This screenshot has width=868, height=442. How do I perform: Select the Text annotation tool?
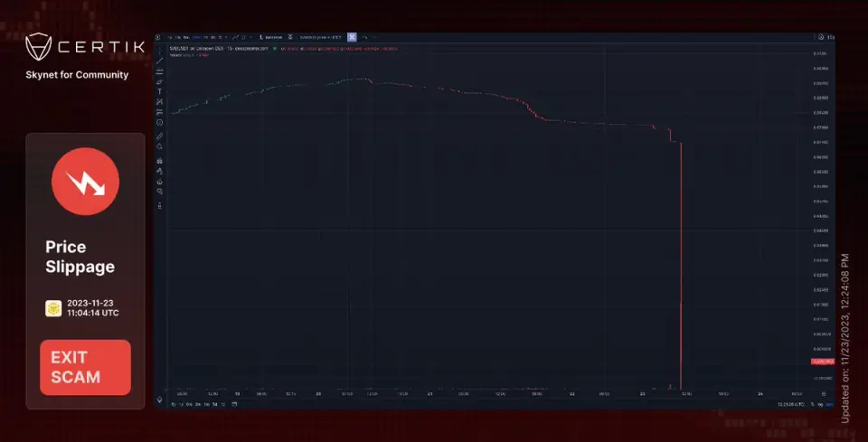tap(159, 91)
